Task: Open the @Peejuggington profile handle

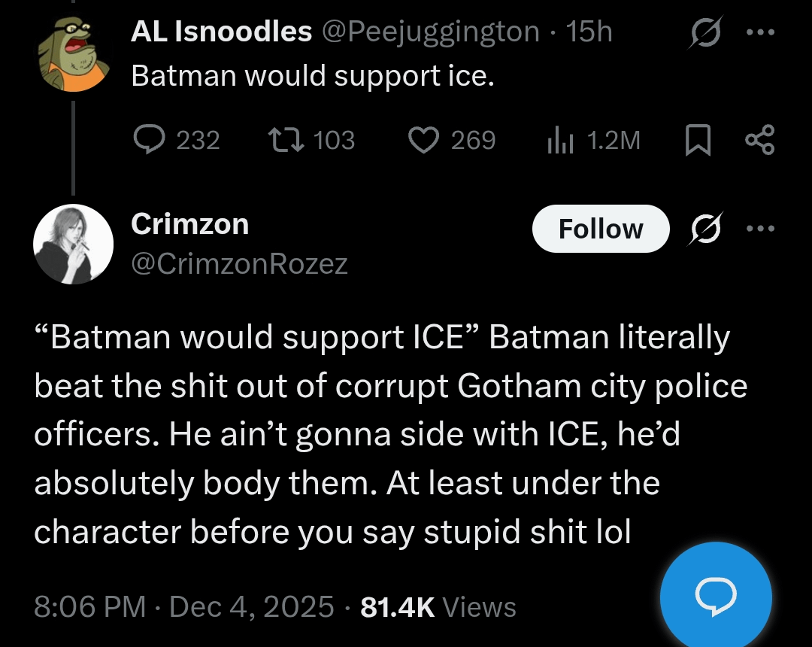Action: pos(430,32)
